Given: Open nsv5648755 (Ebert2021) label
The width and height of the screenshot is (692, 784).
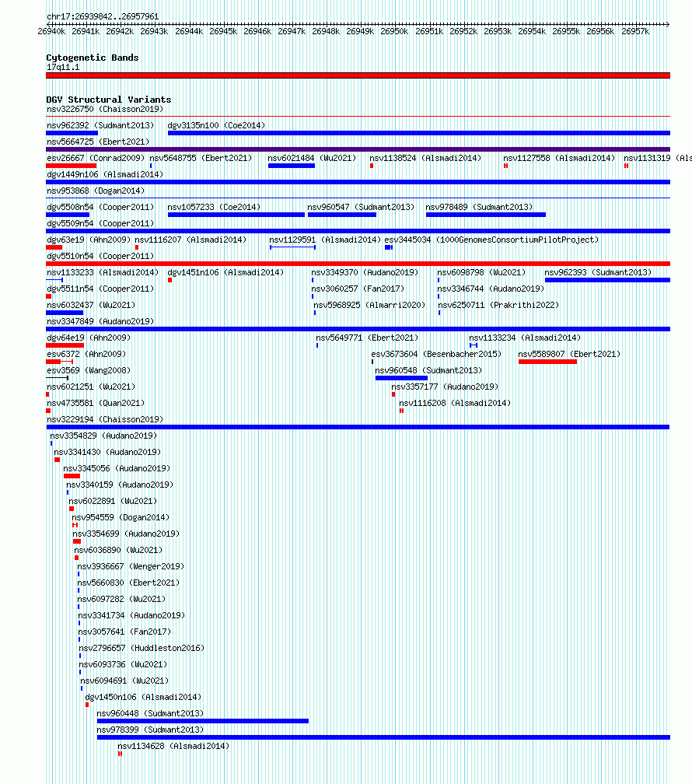Looking at the screenshot, I should [x=201, y=158].
